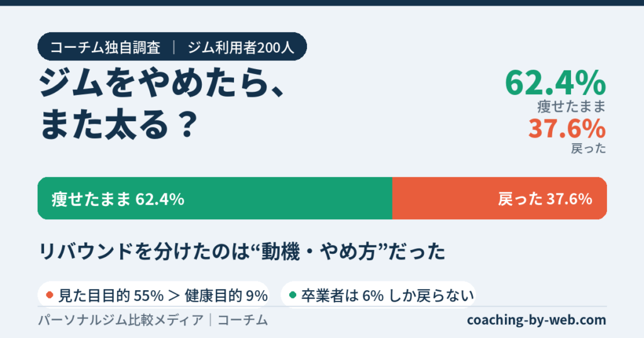Click the コーチム brand name in footer

[242, 320]
